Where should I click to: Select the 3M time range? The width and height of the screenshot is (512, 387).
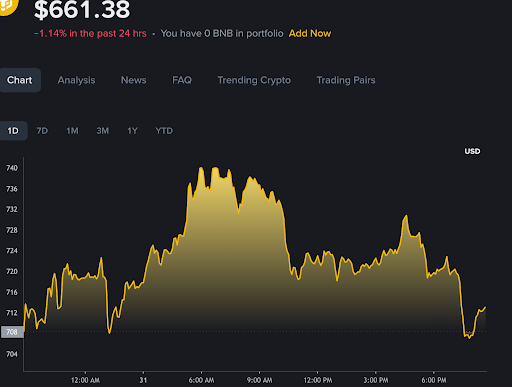click(x=103, y=131)
